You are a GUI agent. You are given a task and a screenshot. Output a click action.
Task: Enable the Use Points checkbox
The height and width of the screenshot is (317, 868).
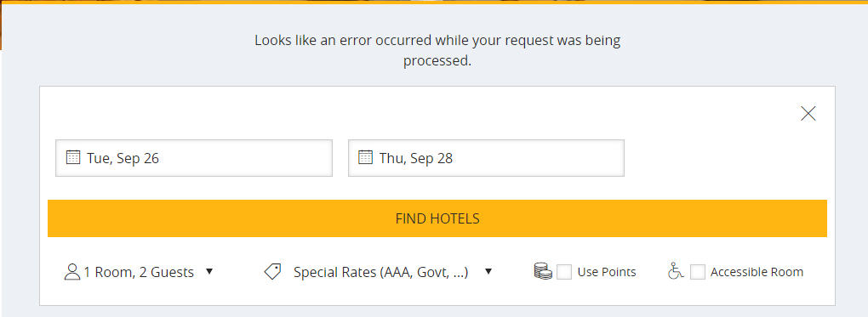(564, 272)
